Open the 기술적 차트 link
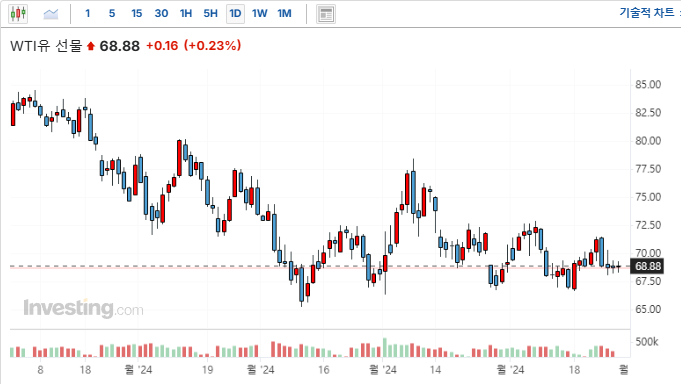The image size is (681, 384). [647, 13]
